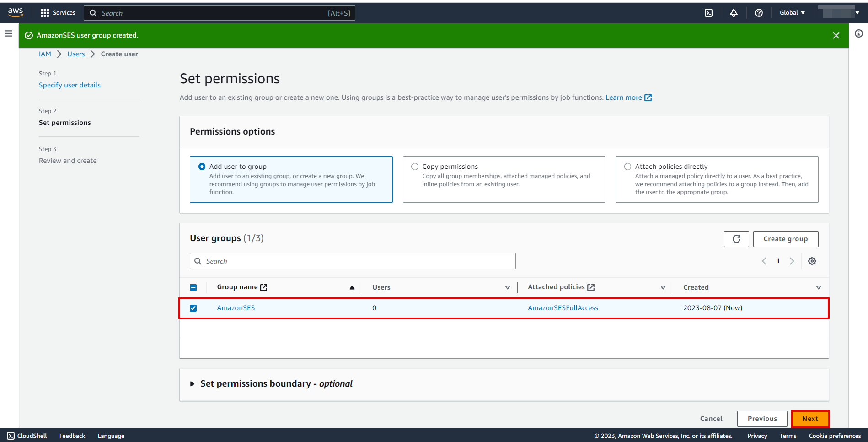Open Group name external link icon
This screenshot has width=868, height=442.
coord(264,287)
